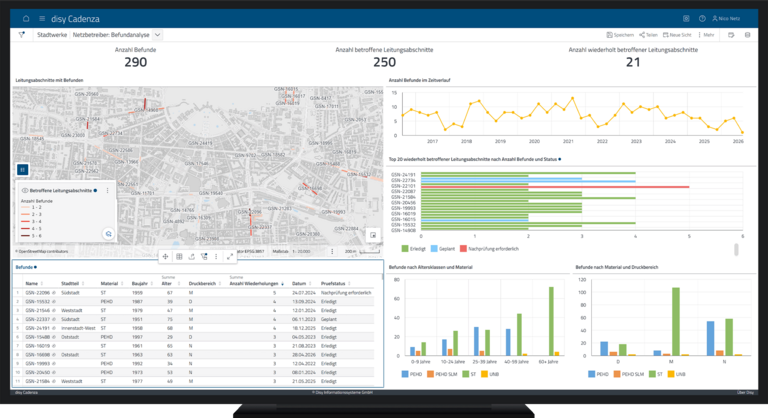Toggle visibility of Betroffene Leitungsabschnitte layer
Image resolution: width=768 pixels, height=418 pixels.
coord(25,191)
